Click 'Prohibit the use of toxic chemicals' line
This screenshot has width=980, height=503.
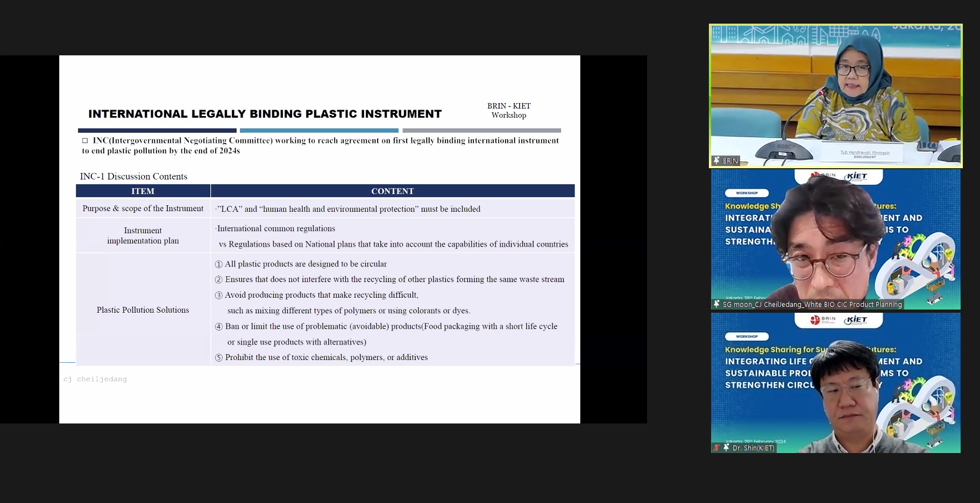tap(321, 357)
